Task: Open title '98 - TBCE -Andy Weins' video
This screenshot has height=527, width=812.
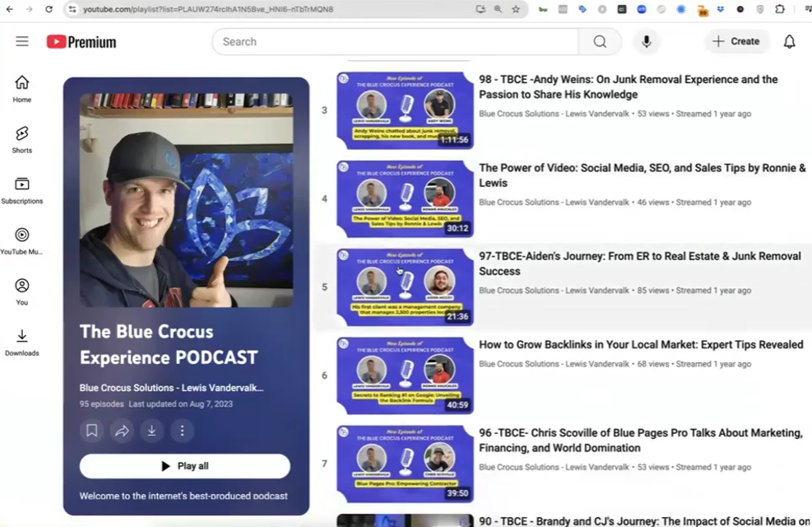Action: (629, 86)
